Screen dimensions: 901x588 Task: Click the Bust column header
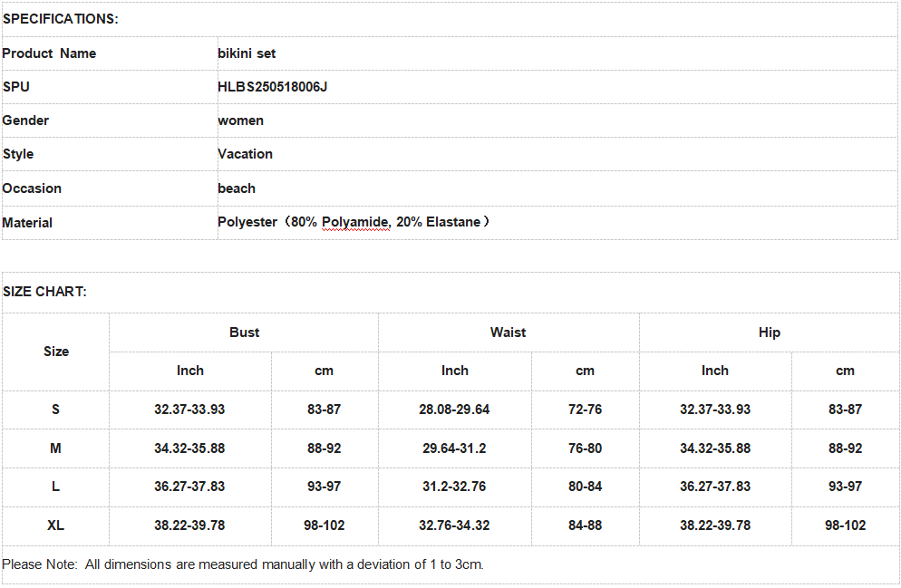244,333
